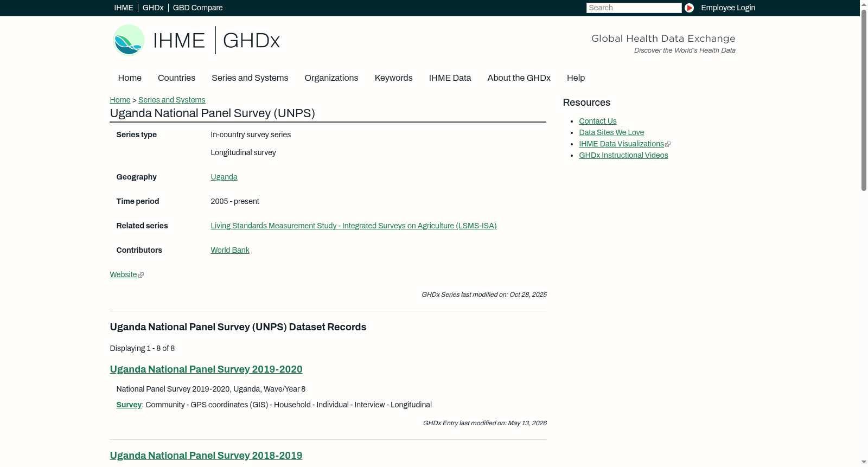
Task: Open the World Bank contributor link
Action: [230, 250]
